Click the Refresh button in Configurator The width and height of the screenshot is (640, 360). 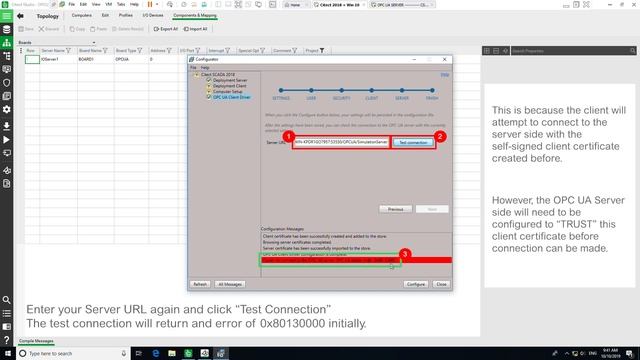[x=200, y=284]
